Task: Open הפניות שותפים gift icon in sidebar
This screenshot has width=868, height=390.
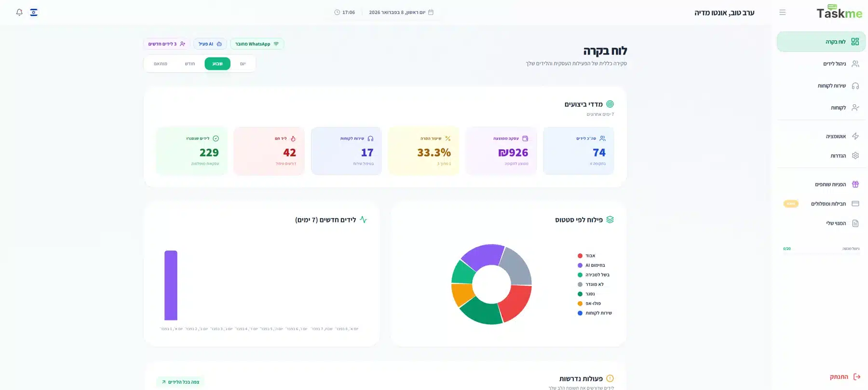Action: point(855,184)
